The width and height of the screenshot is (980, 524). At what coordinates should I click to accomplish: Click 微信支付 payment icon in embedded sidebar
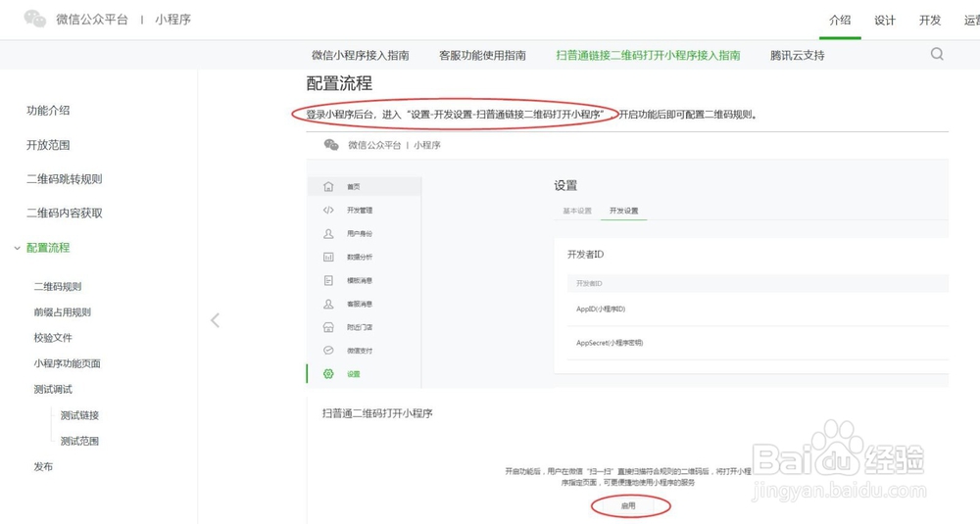(x=328, y=351)
